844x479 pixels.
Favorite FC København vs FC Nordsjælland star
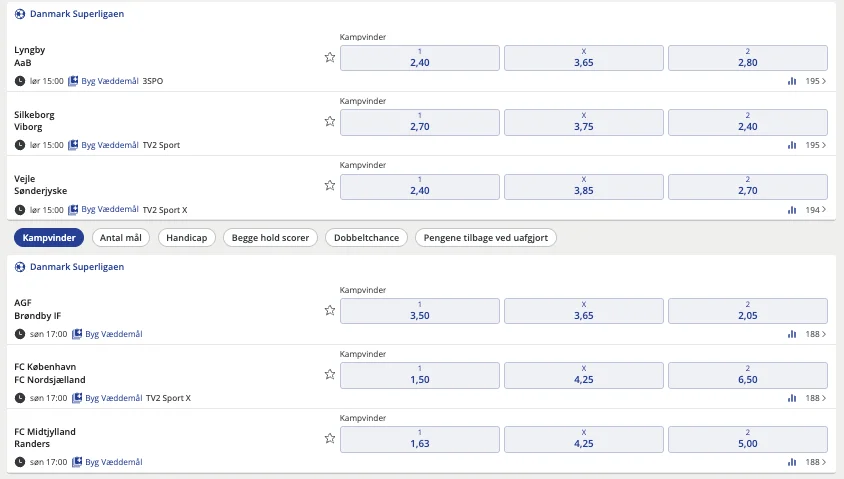pyautogui.click(x=330, y=374)
